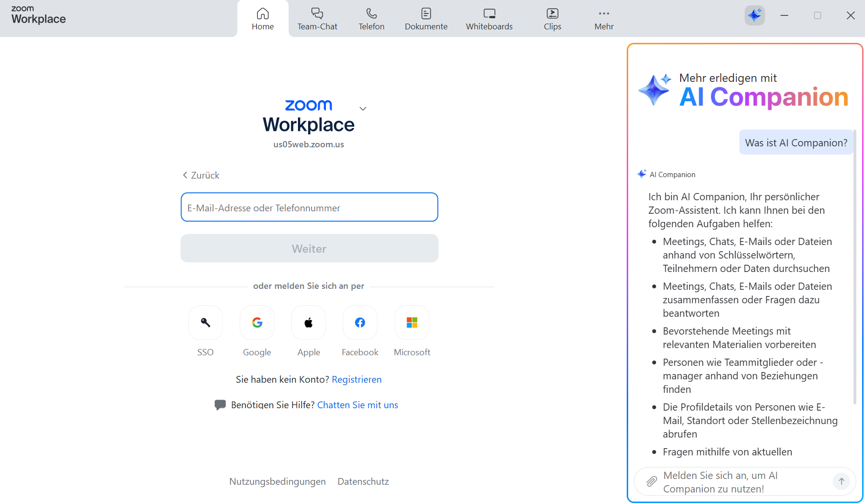Sign in with Google icon
This screenshot has width=865, height=504.
tap(257, 323)
